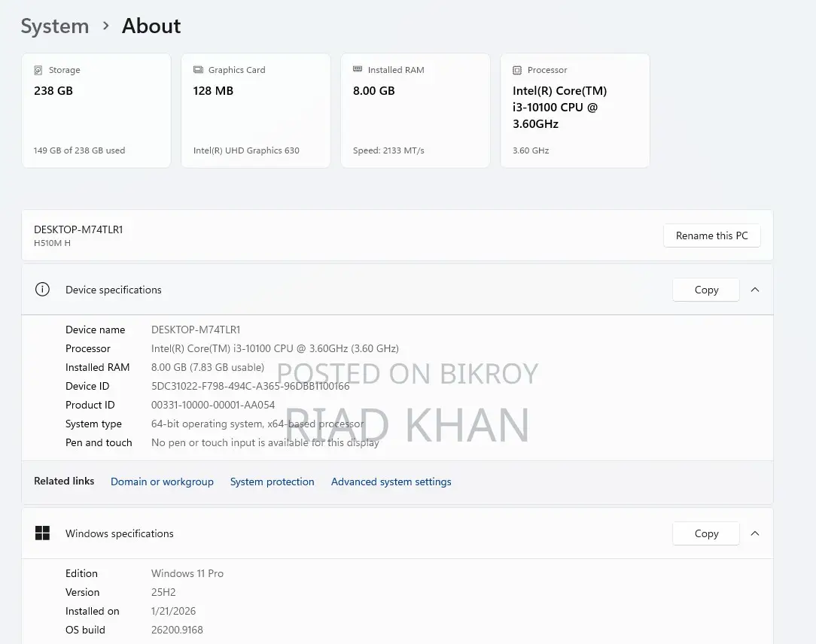Screen dimensions: 816x644
Task: Click the OS build value 26200.9168
Action: click(177, 630)
